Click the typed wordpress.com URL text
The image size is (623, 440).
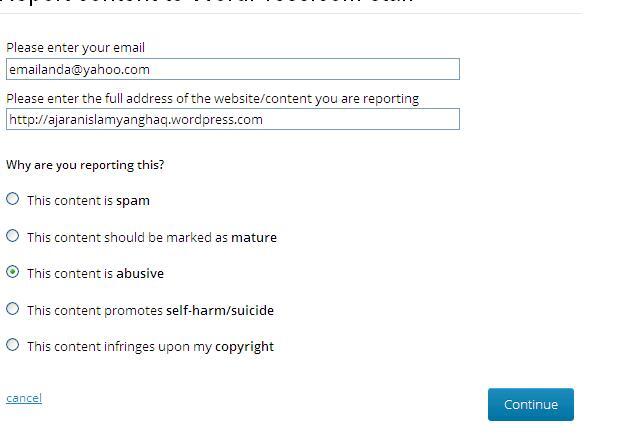click(135, 119)
